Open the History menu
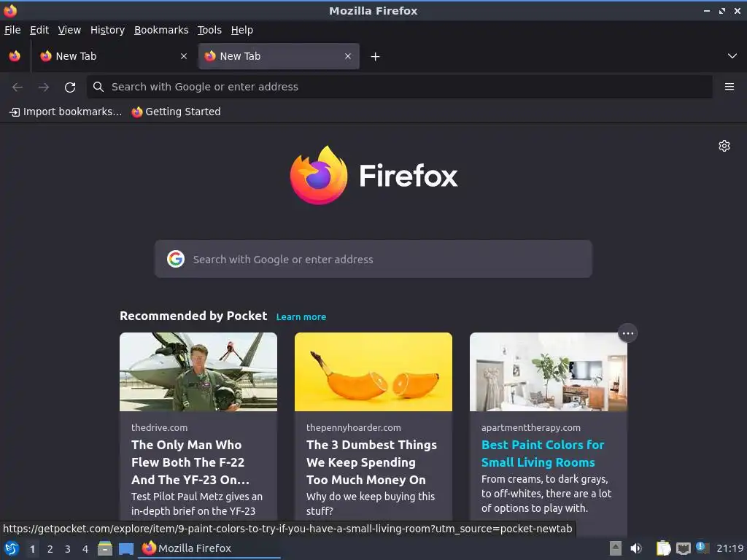This screenshot has width=747, height=560. pos(108,30)
